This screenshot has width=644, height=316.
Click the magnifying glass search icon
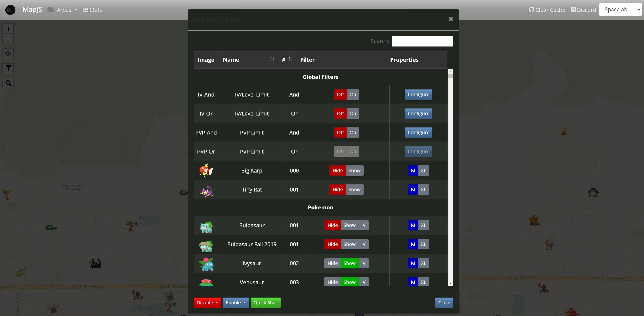coord(8,83)
